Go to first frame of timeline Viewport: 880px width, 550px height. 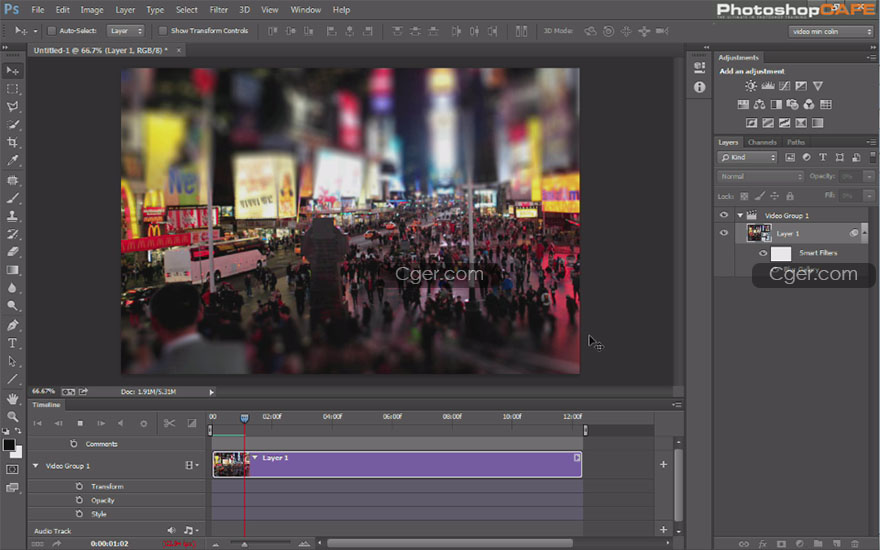(x=38, y=423)
